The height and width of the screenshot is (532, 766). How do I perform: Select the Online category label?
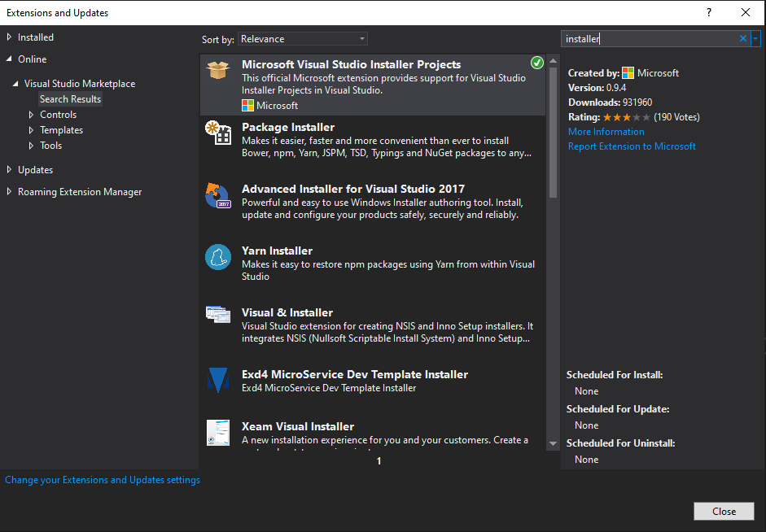click(x=33, y=59)
